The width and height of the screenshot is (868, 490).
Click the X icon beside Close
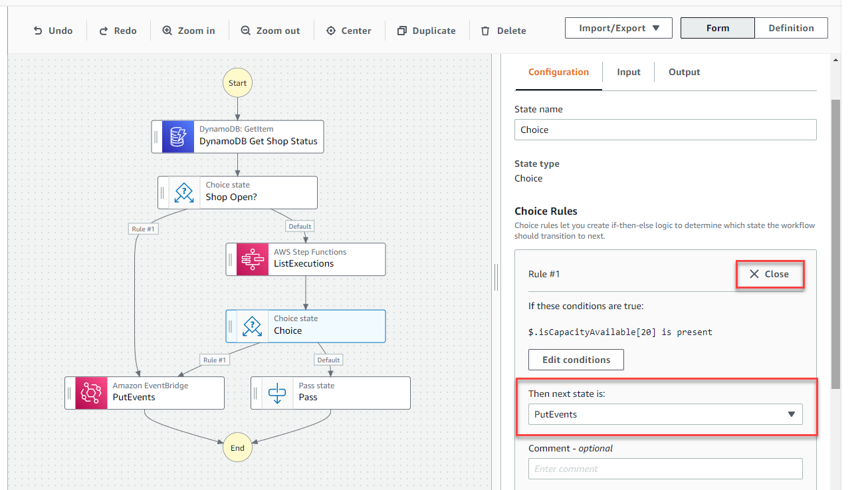pos(754,274)
